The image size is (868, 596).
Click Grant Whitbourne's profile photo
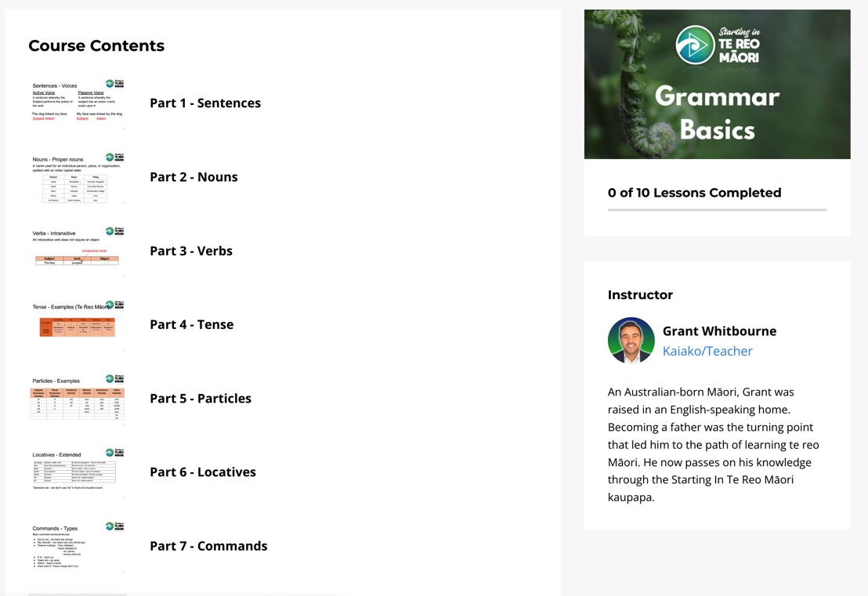click(631, 341)
